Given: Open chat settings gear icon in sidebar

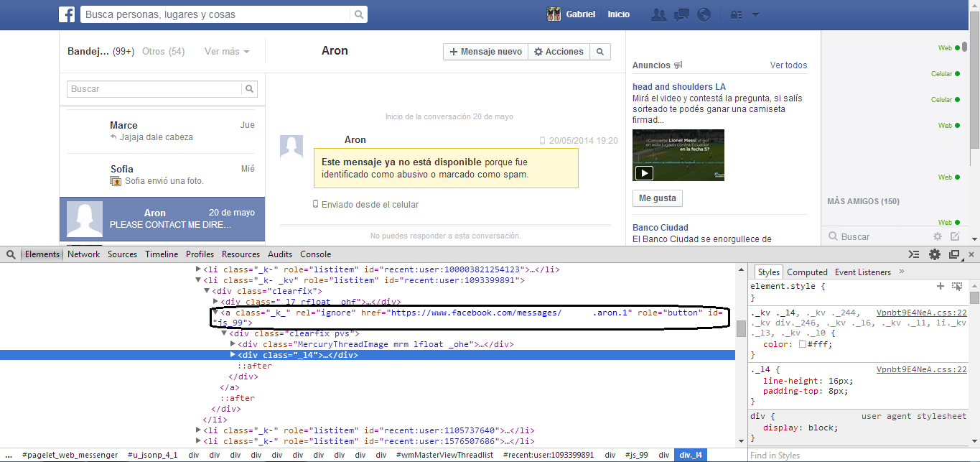Looking at the screenshot, I should pos(937,236).
